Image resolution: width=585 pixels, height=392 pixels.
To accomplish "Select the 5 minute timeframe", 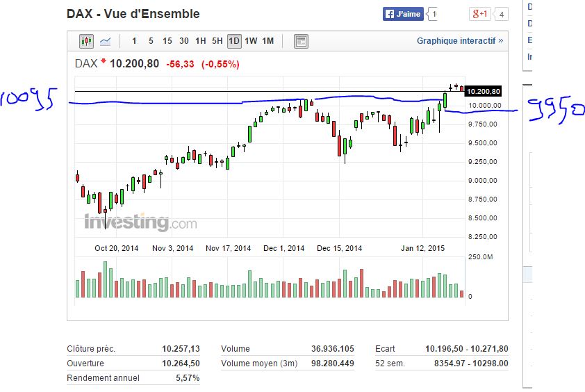I will tap(151, 41).
